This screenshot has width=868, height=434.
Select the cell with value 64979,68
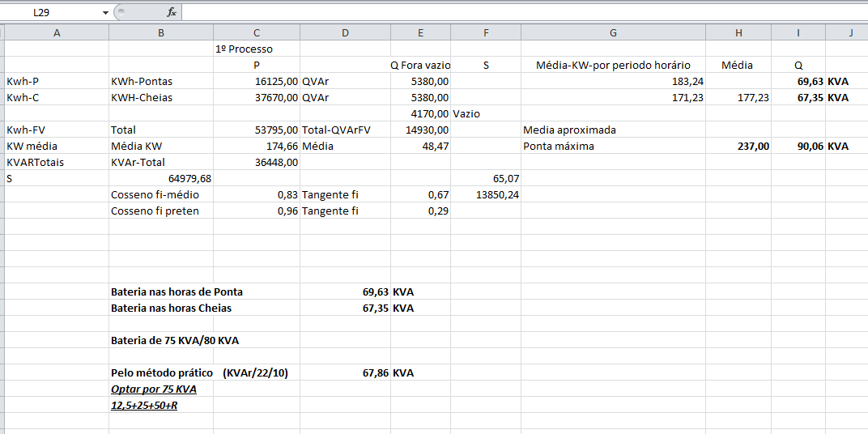pos(161,178)
